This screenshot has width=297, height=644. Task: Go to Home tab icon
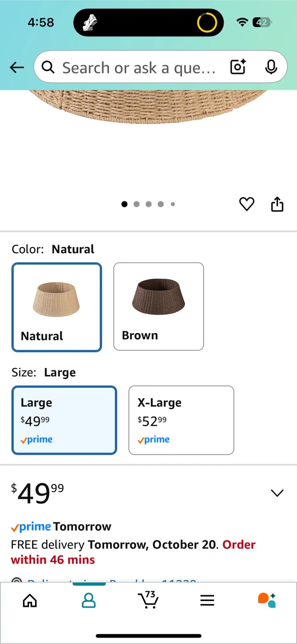pyautogui.click(x=30, y=601)
